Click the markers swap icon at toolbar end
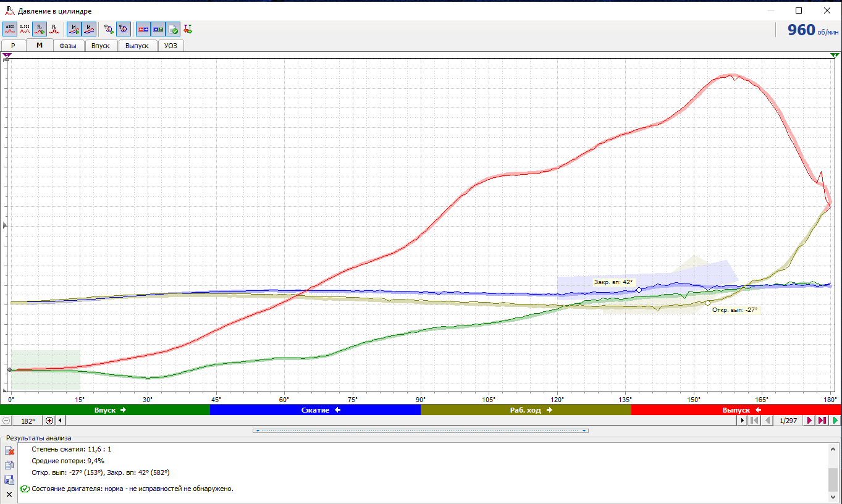Screen dimensions: 842x504 tap(188, 28)
